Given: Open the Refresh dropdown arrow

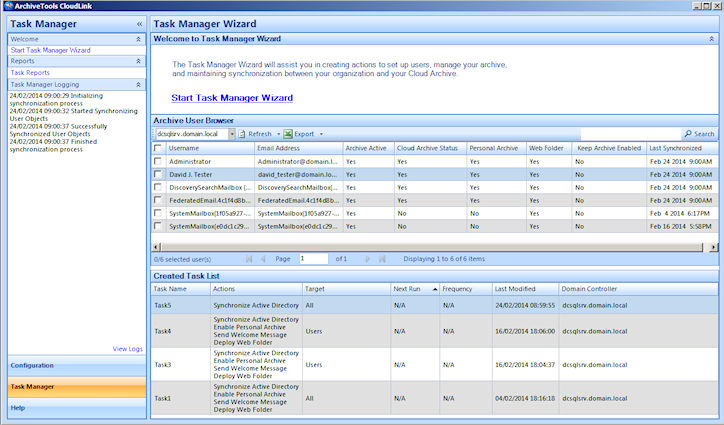Looking at the screenshot, I should pos(278,134).
